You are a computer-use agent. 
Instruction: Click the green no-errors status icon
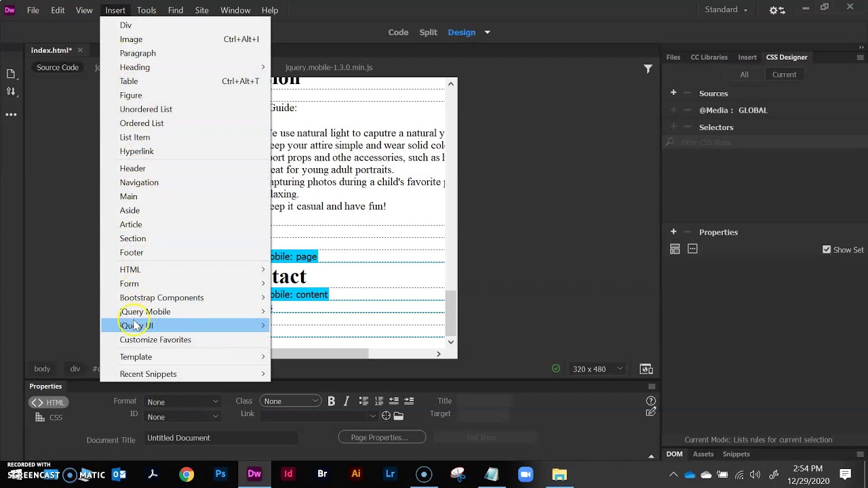click(556, 369)
